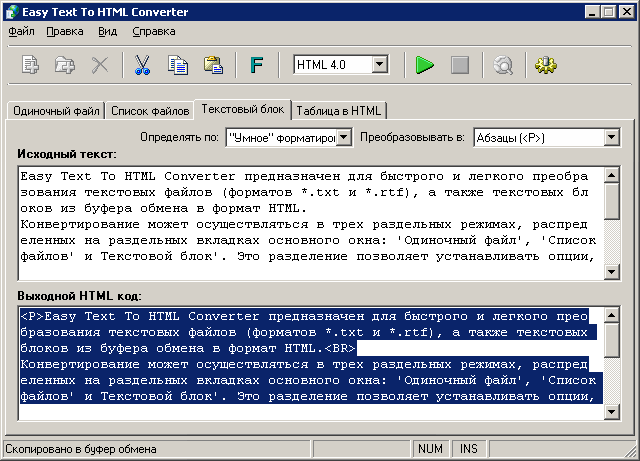Open the Файл menu
This screenshot has height=461, width=640.
tap(21, 31)
